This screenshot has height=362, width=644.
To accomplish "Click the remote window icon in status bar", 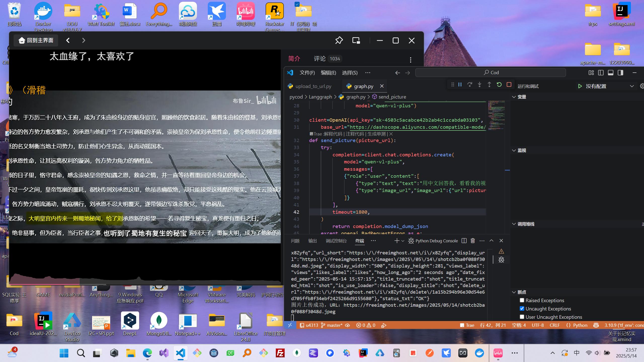I will [x=290, y=325].
